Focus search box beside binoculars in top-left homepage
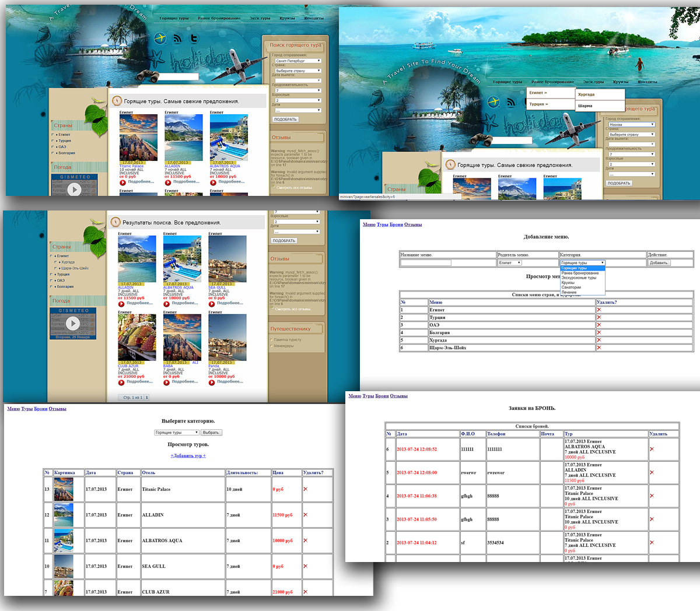This screenshot has height=611, width=700. [178, 76]
